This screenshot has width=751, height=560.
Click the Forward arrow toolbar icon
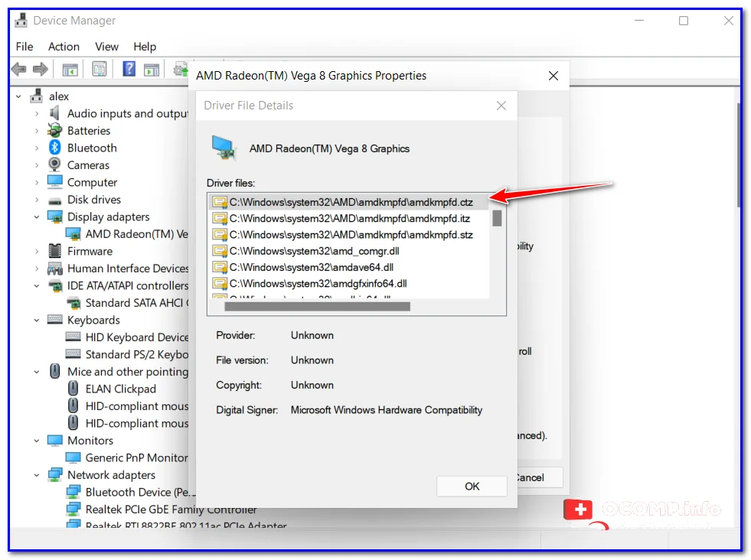[x=41, y=70]
